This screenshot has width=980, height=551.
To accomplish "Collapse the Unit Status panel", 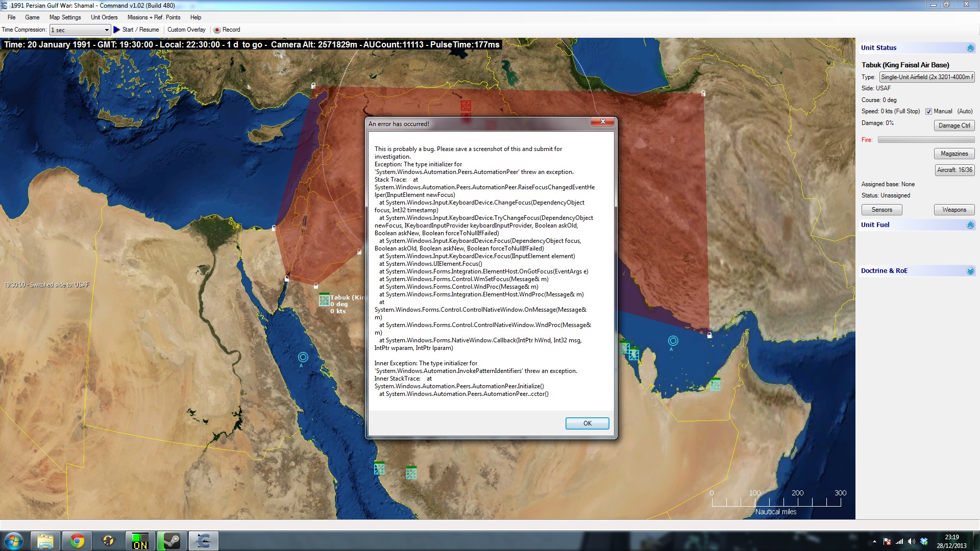I will point(970,48).
